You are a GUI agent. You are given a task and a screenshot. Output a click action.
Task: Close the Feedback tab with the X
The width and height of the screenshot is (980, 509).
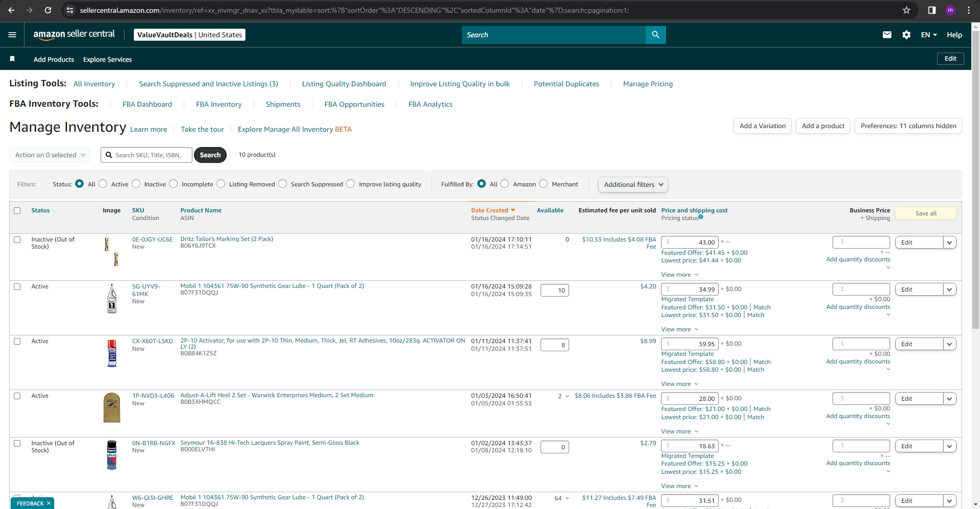[48, 503]
